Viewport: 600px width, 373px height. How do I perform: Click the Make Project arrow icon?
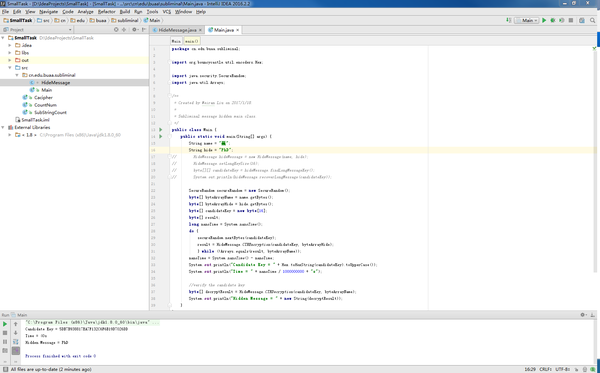click(508, 20)
